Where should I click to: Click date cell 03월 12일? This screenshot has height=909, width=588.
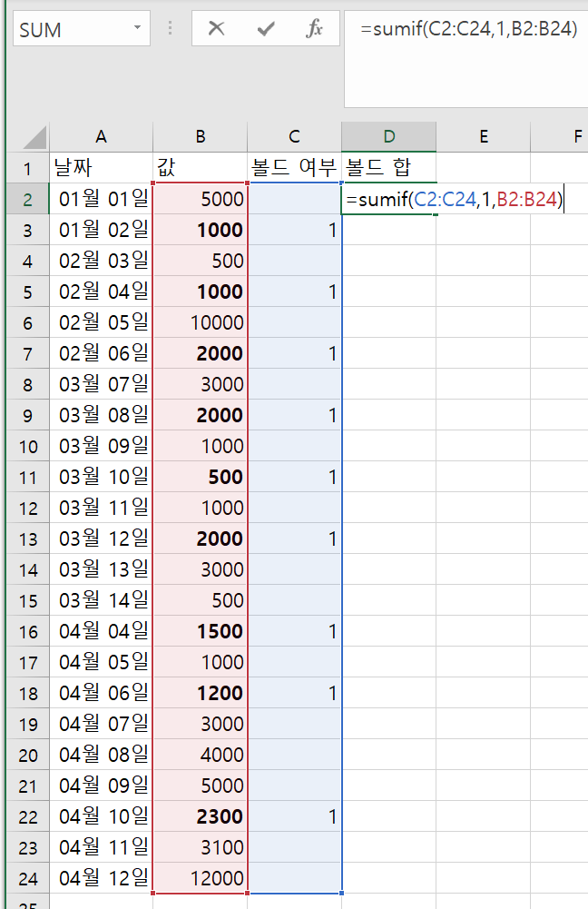pyautogui.click(x=101, y=539)
